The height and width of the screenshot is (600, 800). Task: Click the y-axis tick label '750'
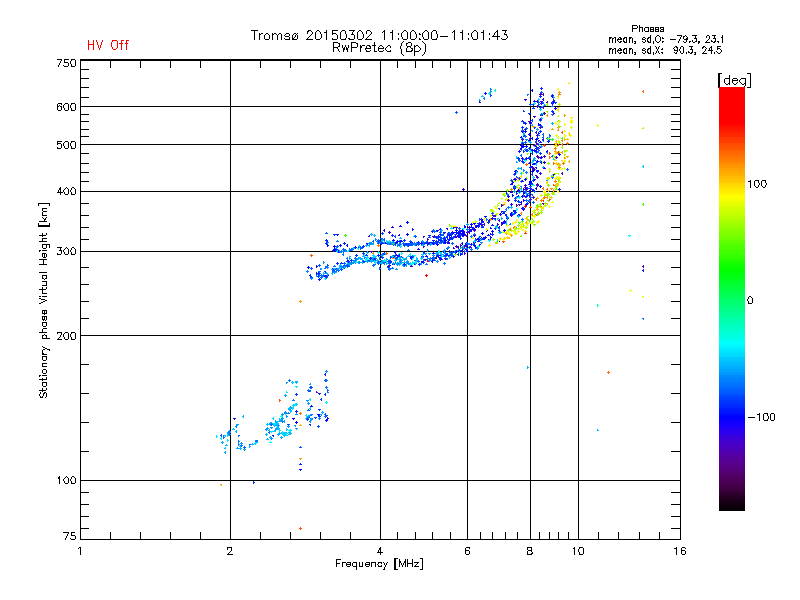point(66,63)
